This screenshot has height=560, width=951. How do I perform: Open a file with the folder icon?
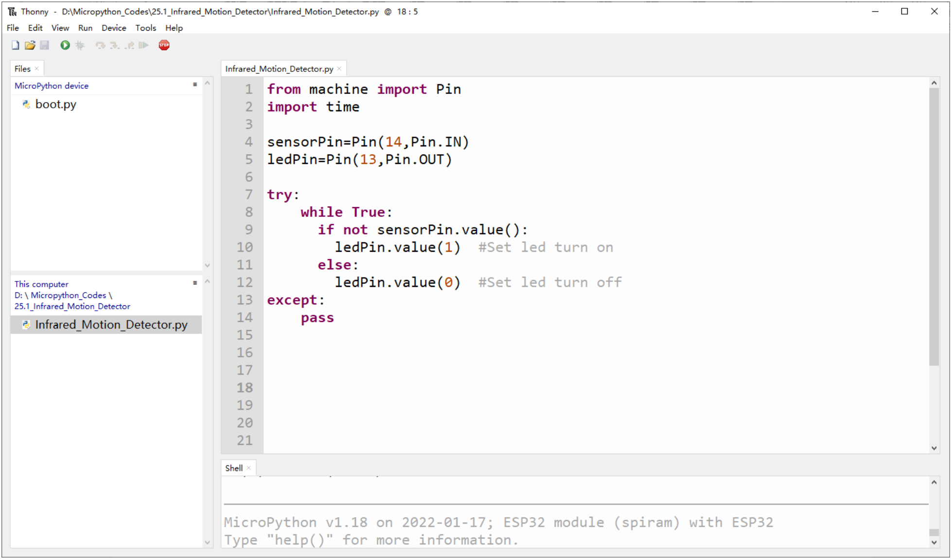pos(30,45)
